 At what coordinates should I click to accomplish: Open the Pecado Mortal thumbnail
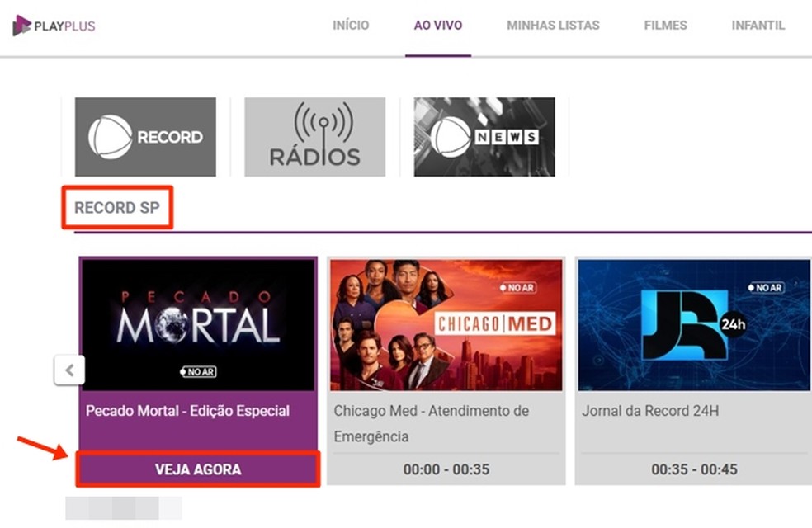pyautogui.click(x=198, y=324)
